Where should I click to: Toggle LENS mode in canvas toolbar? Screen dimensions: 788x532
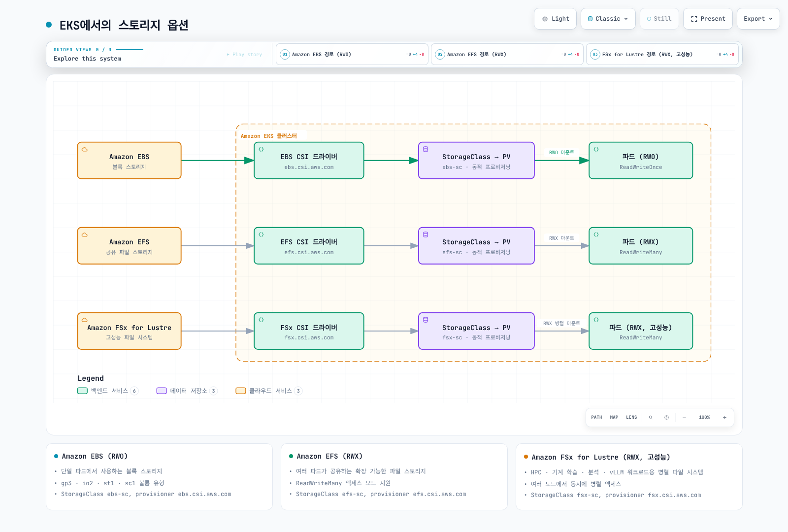coord(631,417)
